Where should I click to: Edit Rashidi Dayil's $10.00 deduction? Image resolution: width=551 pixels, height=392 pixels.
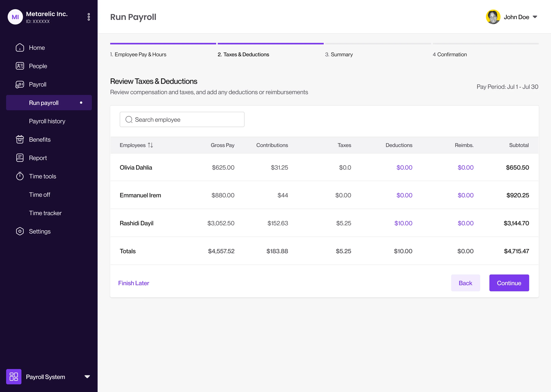coord(403,223)
